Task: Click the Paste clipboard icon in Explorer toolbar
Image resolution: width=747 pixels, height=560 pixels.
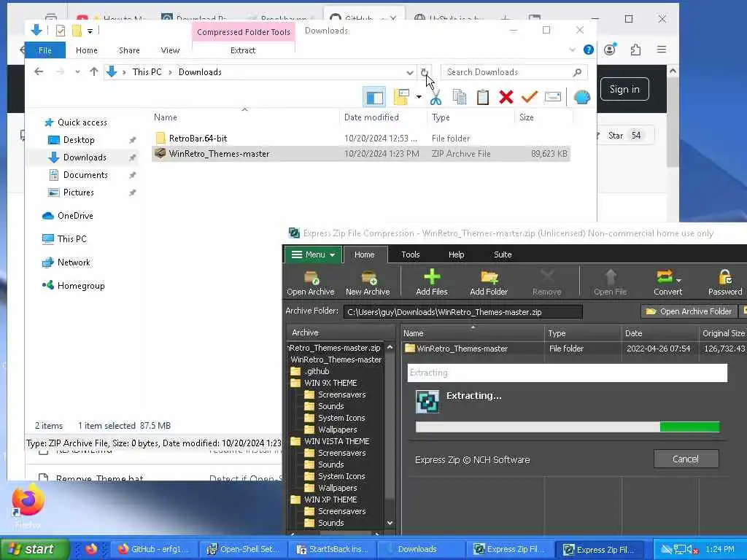Action: point(483,97)
